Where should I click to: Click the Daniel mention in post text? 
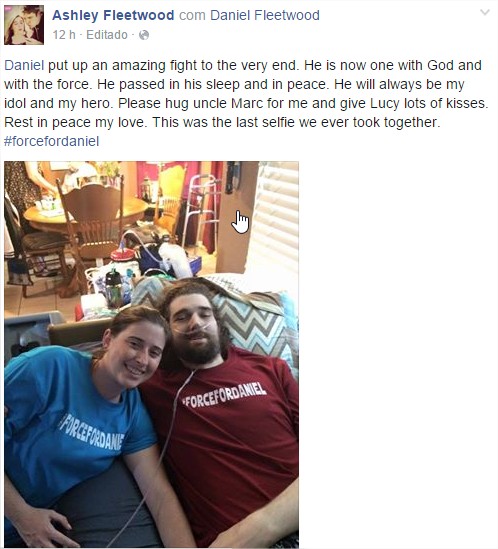(24, 65)
